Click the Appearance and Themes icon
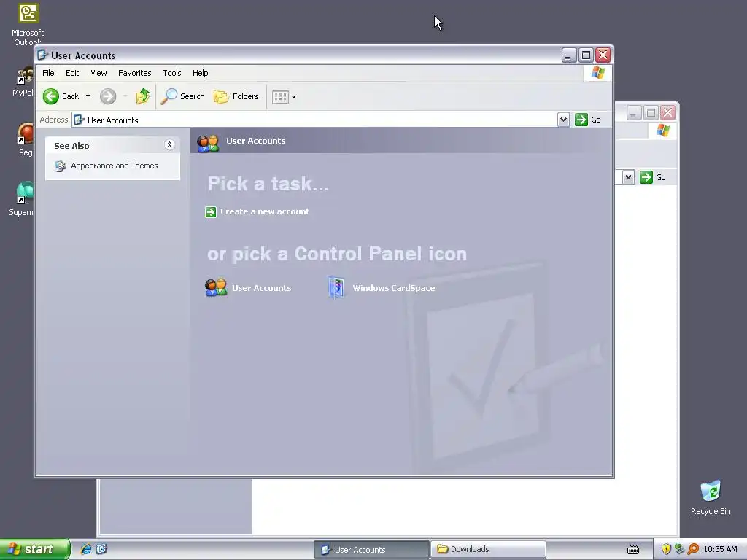This screenshot has height=560, width=747. point(60,166)
